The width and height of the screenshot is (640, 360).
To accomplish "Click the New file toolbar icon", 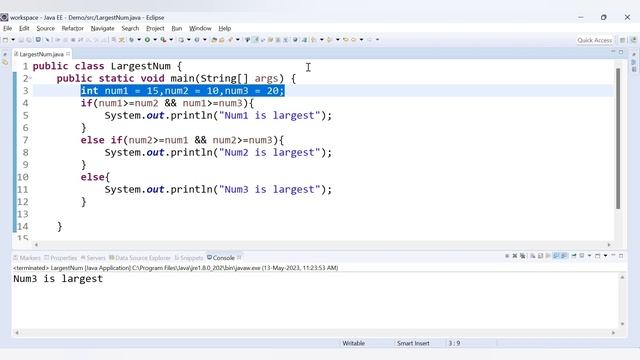I will point(5,40).
